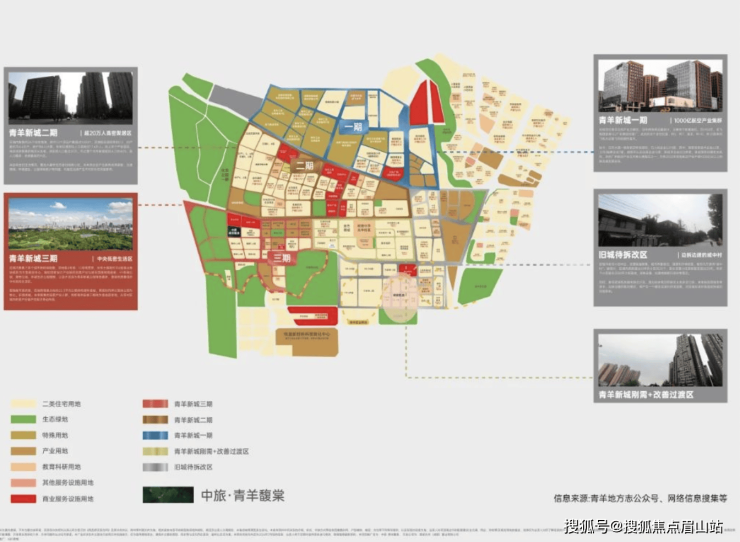Click the large red commercial block near 一期
This screenshot has height=542, width=740.
click(x=427, y=103)
